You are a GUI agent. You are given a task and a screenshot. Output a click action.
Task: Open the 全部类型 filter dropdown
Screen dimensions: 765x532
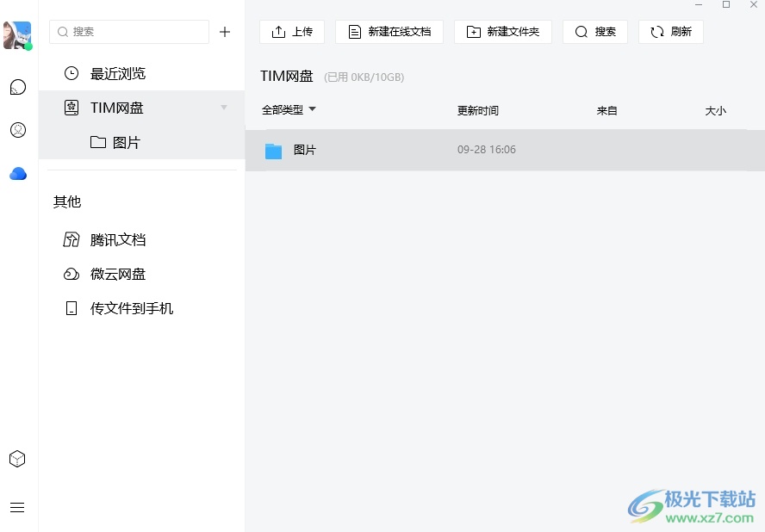[289, 109]
